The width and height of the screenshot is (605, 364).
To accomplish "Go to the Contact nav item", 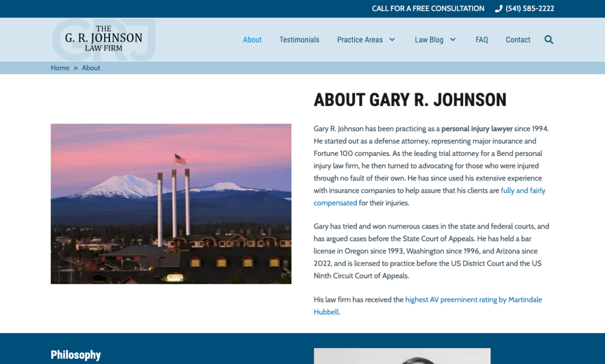I will tap(517, 39).
